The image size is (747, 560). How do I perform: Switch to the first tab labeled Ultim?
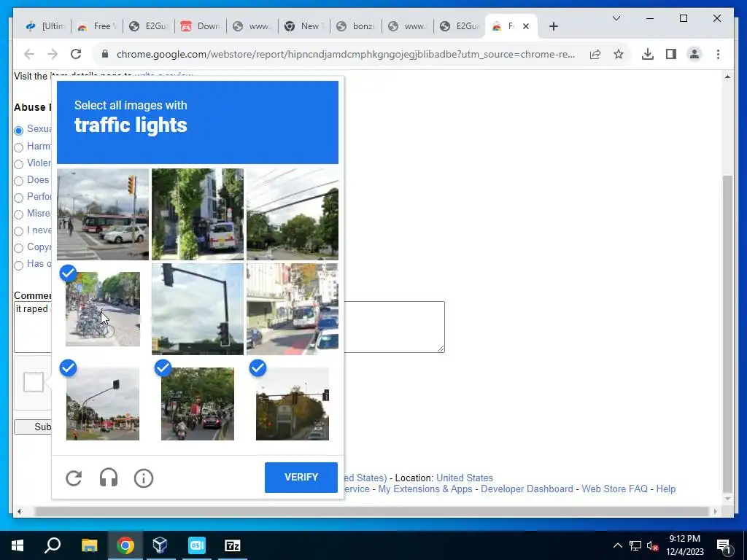[x=46, y=26]
